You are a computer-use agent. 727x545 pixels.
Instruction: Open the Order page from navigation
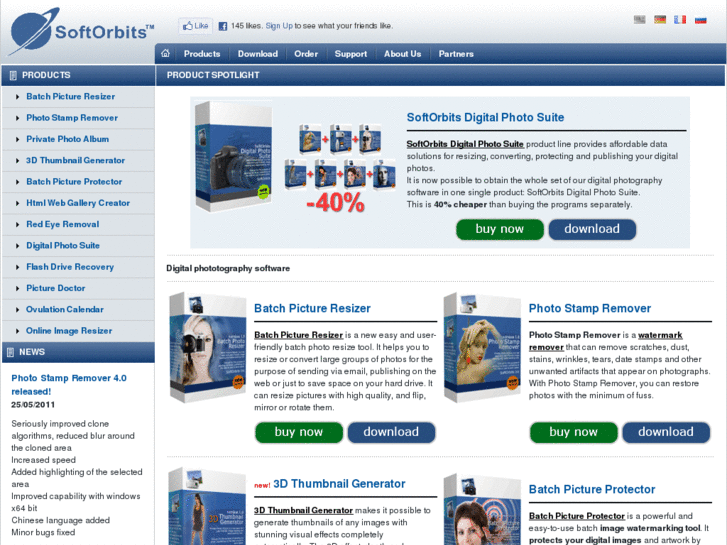click(306, 54)
